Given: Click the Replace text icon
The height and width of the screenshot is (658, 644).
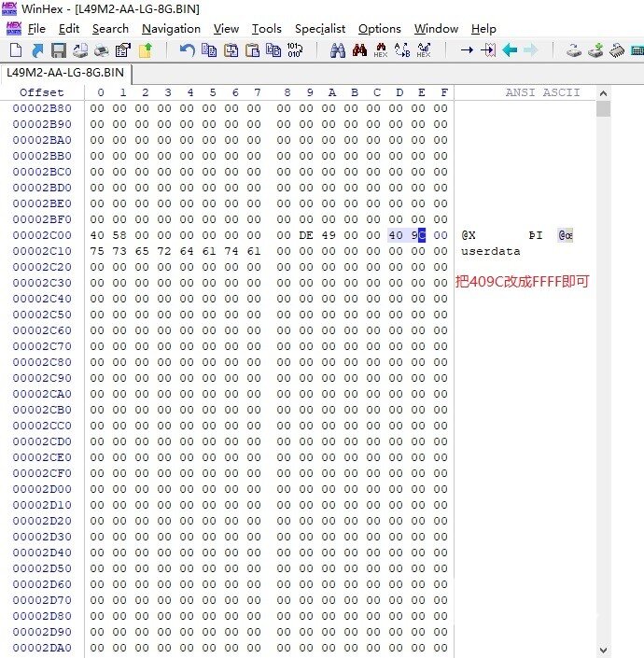Looking at the screenshot, I should coord(402,50).
